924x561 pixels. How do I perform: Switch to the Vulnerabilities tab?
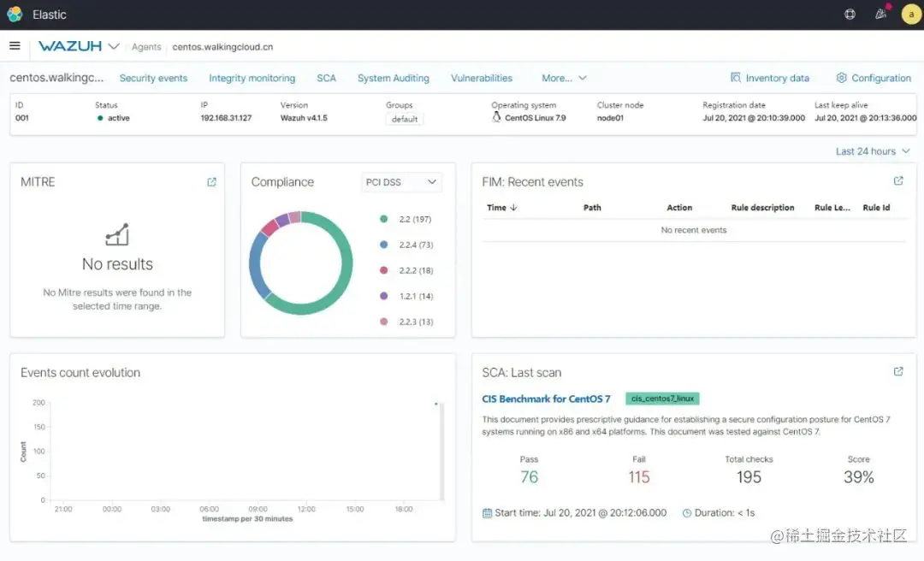pos(482,78)
